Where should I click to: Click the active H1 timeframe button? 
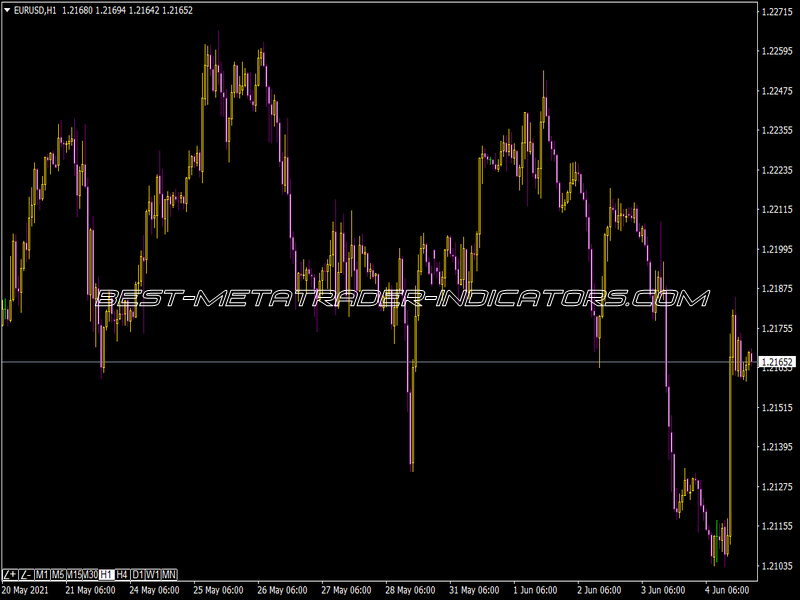coord(106,574)
